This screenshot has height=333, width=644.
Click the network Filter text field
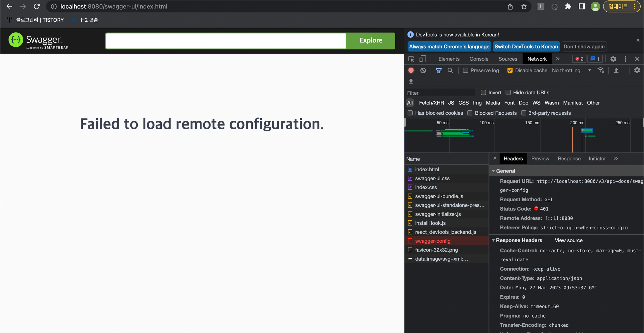(441, 93)
